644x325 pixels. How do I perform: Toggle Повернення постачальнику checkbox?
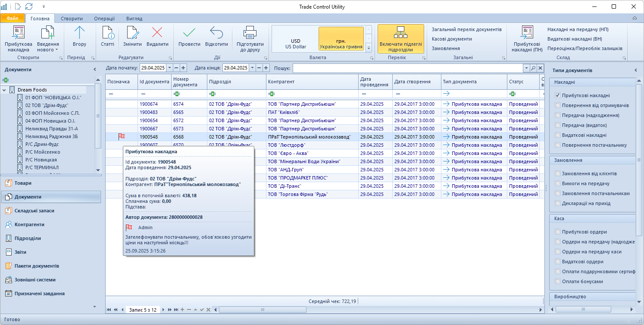(x=558, y=145)
